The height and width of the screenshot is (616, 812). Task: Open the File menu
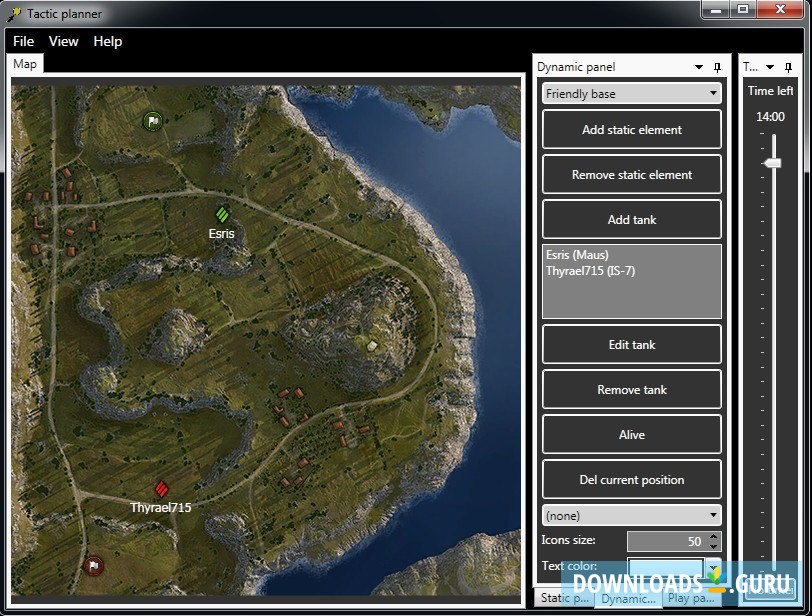point(22,41)
